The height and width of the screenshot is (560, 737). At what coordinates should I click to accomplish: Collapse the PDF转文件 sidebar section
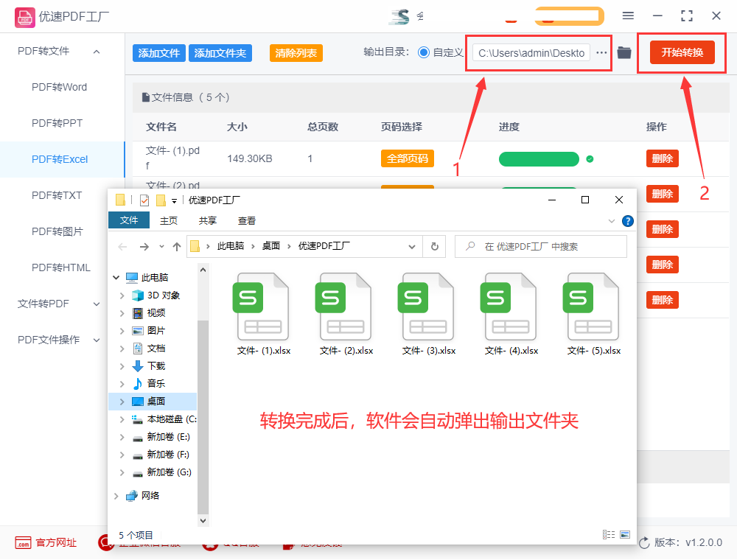(x=97, y=52)
